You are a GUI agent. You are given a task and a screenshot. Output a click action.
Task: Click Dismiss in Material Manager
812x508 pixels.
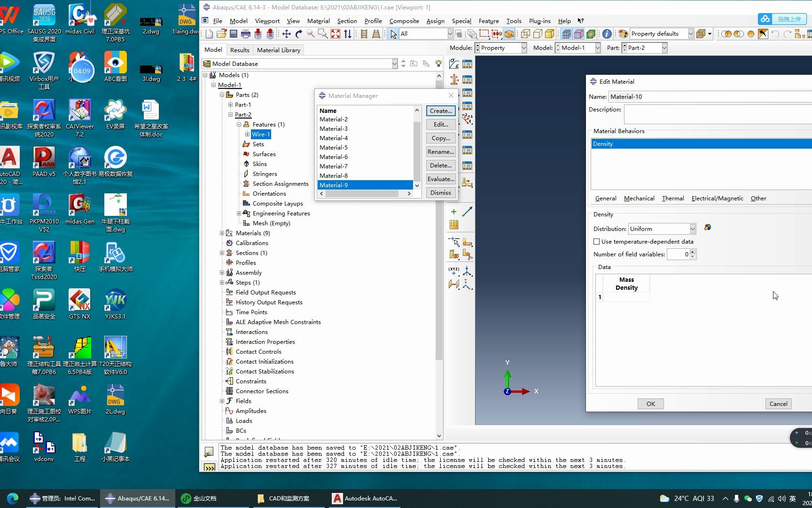pyautogui.click(x=441, y=193)
